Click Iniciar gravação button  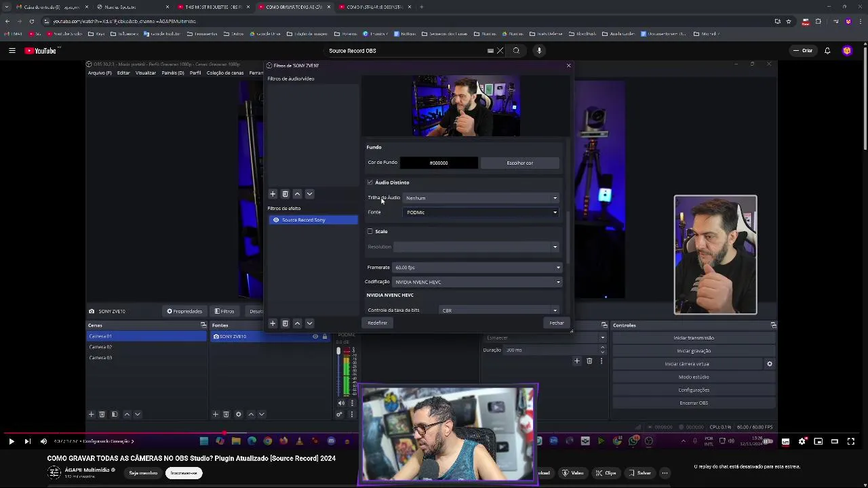pos(694,350)
